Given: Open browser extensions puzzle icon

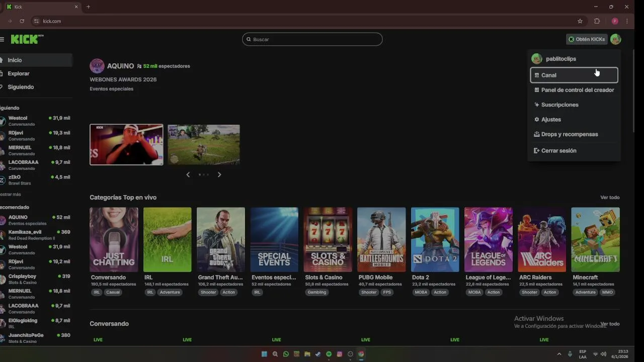Looking at the screenshot, I should (597, 21).
